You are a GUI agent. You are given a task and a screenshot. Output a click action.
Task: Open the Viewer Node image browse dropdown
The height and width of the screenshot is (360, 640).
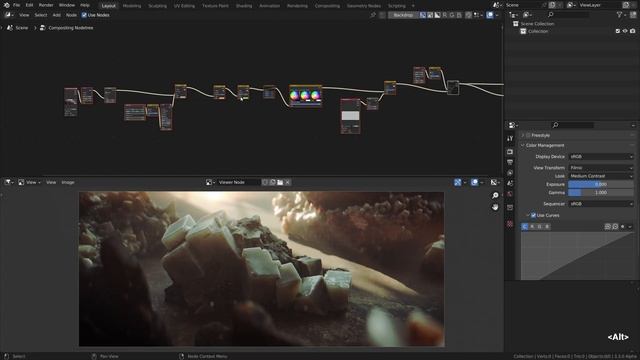(x=210, y=182)
